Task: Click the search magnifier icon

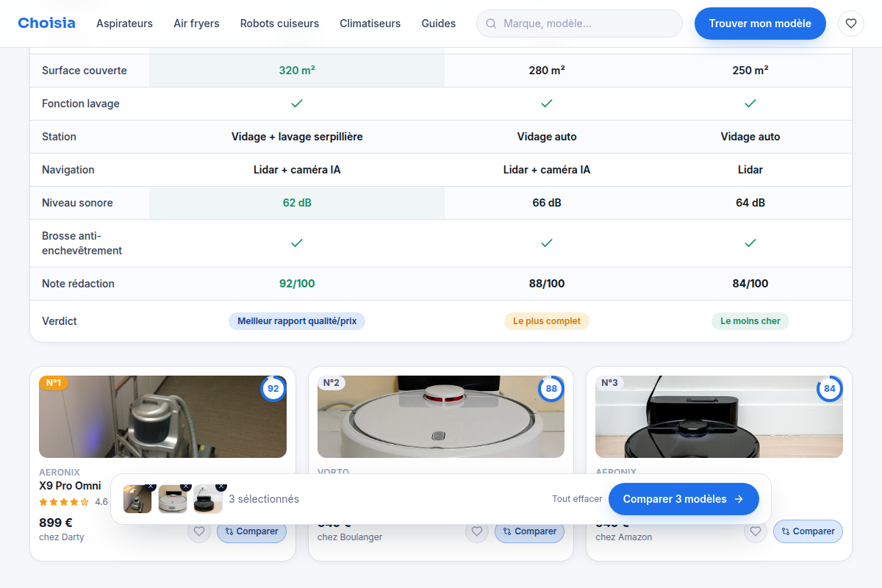Action: pos(491,24)
